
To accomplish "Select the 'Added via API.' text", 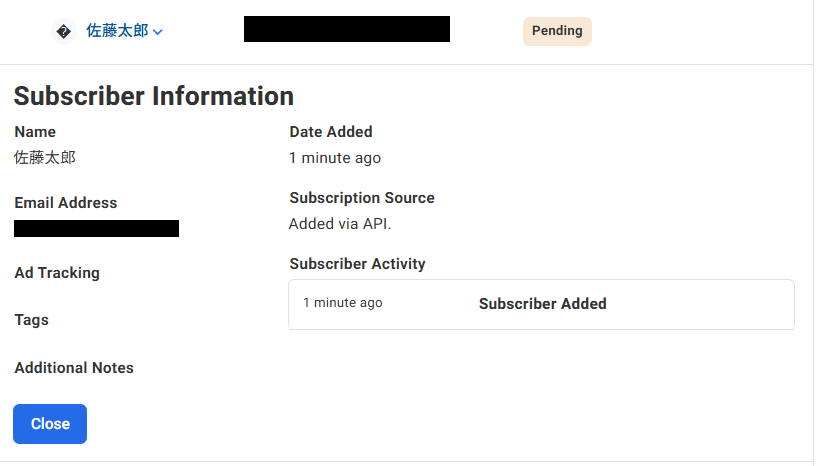I will click(340, 224).
